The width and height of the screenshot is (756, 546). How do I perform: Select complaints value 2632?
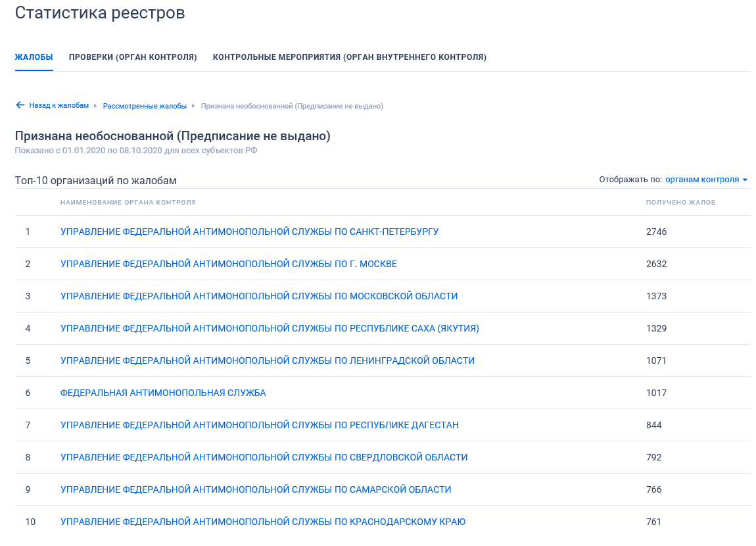(656, 264)
